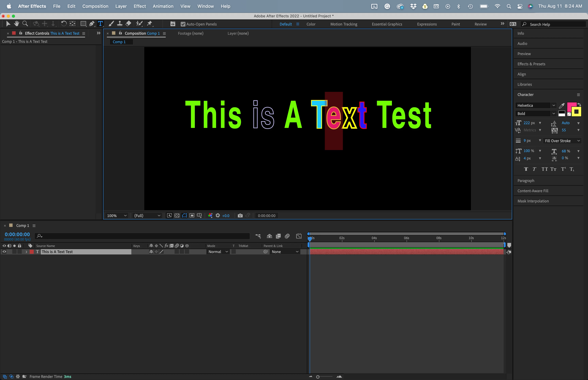Select the Pen tool in the toolbar
588x380 pixels.
[92, 24]
